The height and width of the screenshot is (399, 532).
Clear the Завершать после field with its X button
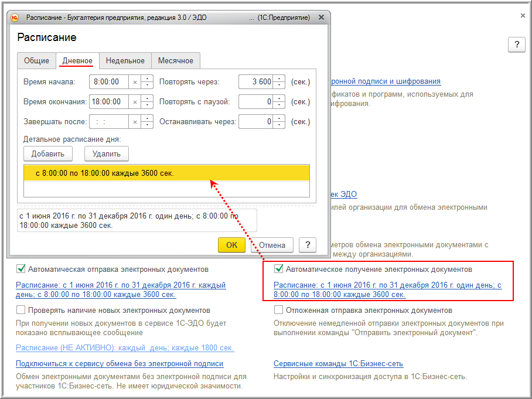pos(135,122)
